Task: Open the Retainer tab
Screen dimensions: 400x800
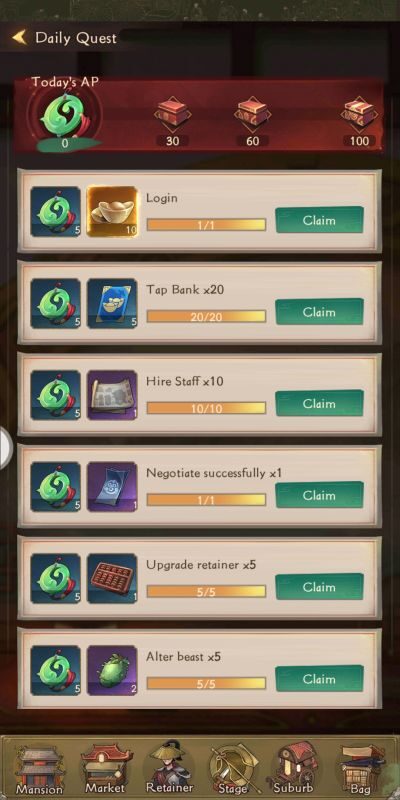Action: point(169,769)
